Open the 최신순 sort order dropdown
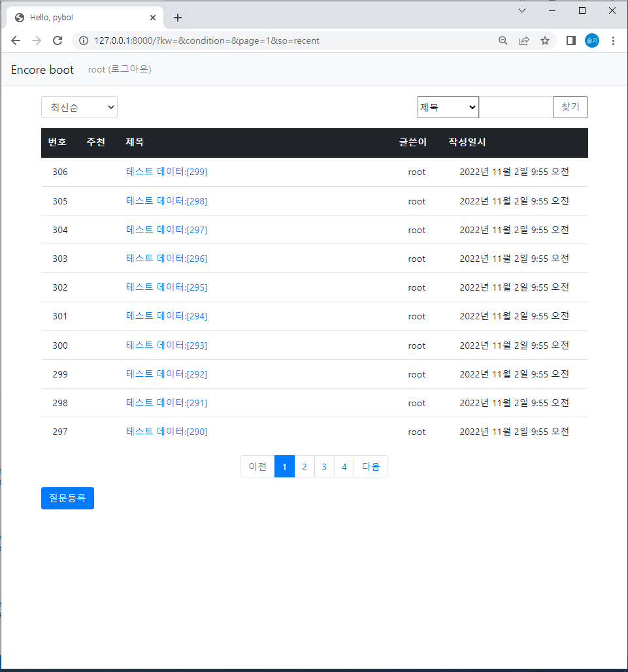The image size is (628, 672). 79,107
